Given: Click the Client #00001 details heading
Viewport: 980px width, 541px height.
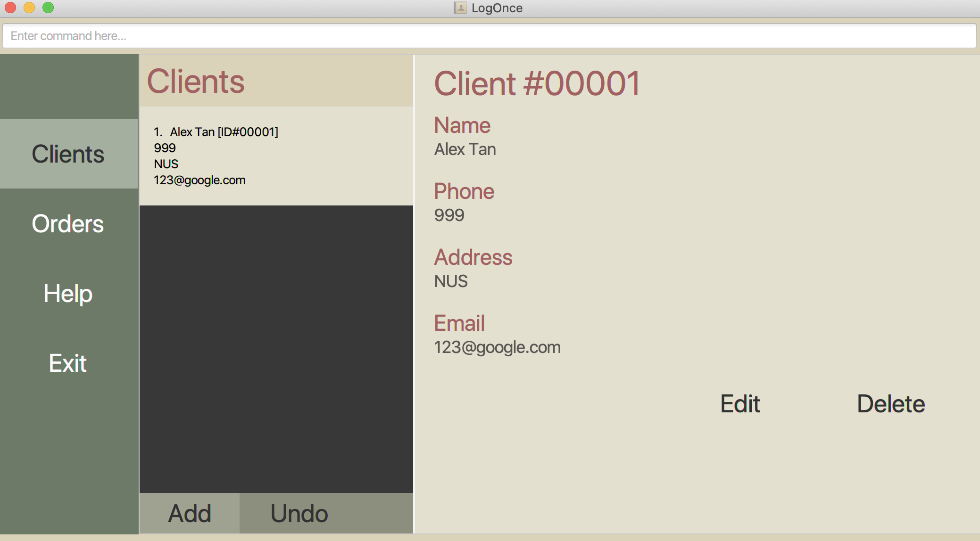Looking at the screenshot, I should (537, 84).
